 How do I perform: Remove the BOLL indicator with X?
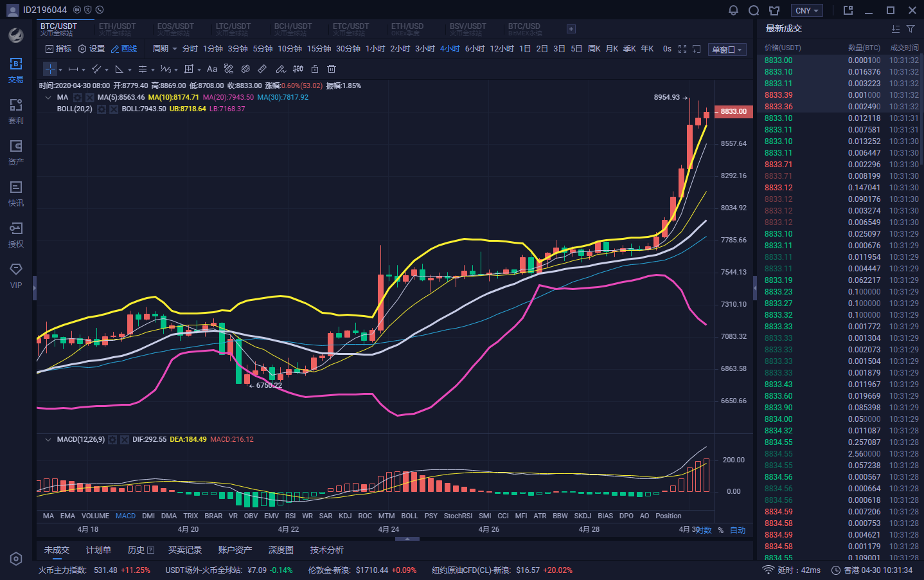(x=114, y=109)
